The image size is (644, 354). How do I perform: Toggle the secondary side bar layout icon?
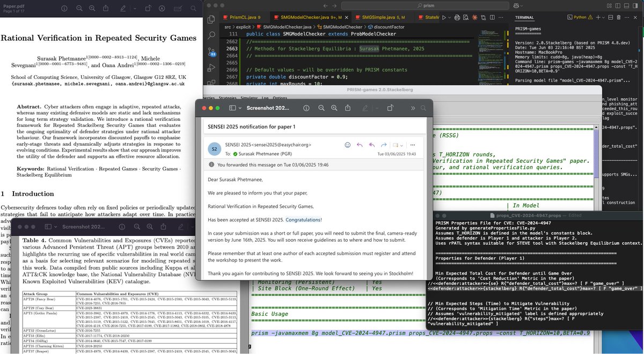click(x=635, y=5)
